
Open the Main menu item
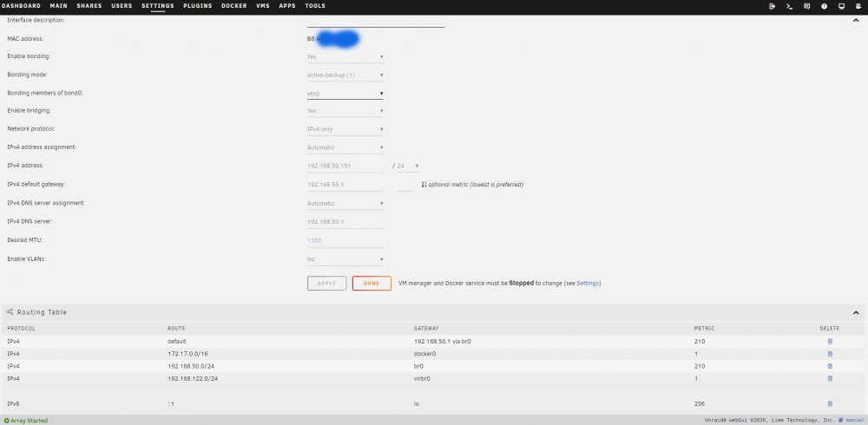pos(58,5)
